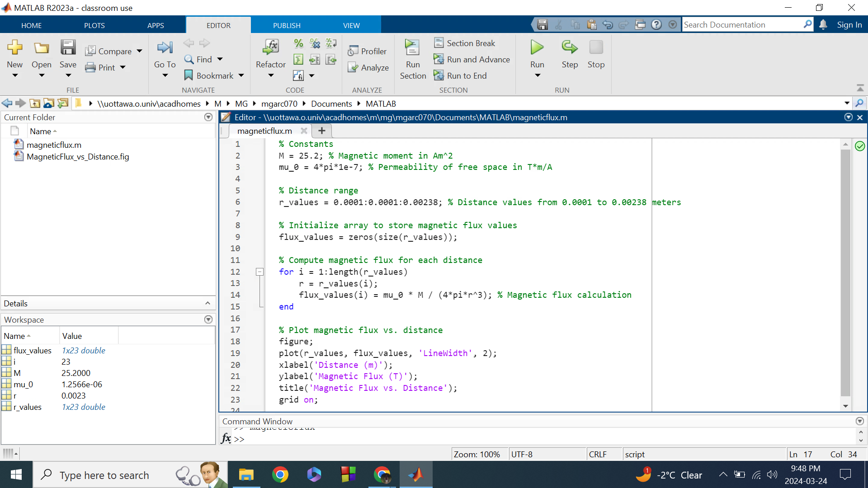The height and width of the screenshot is (488, 868).
Task: Switch to the VIEW tab
Action: point(351,25)
